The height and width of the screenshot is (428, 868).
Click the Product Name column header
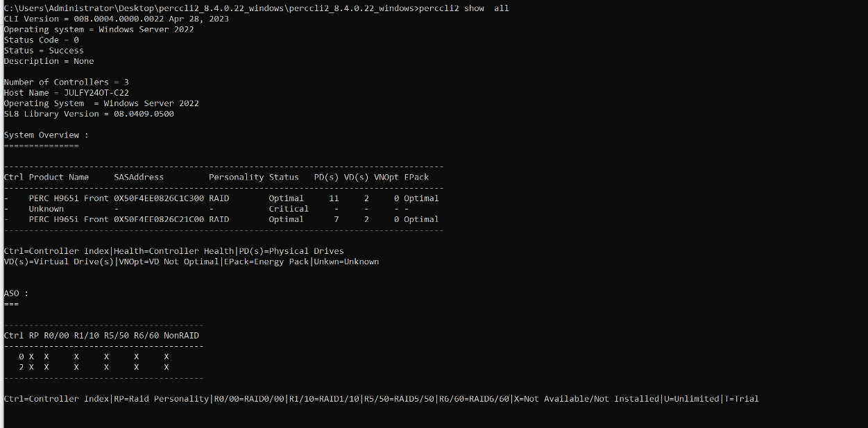pyautogui.click(x=59, y=177)
